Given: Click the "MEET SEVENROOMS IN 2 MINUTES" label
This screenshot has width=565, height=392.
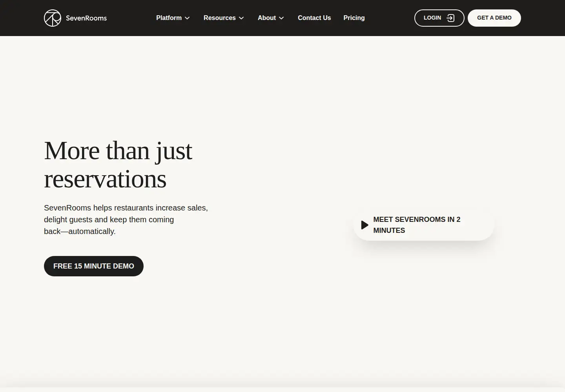Looking at the screenshot, I should 417,225.
